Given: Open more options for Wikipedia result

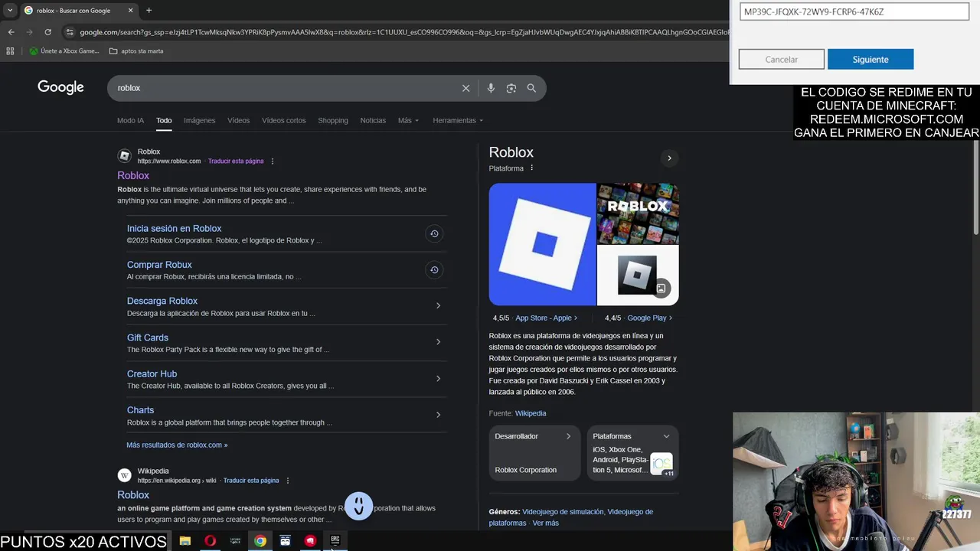Looking at the screenshot, I should (x=288, y=481).
